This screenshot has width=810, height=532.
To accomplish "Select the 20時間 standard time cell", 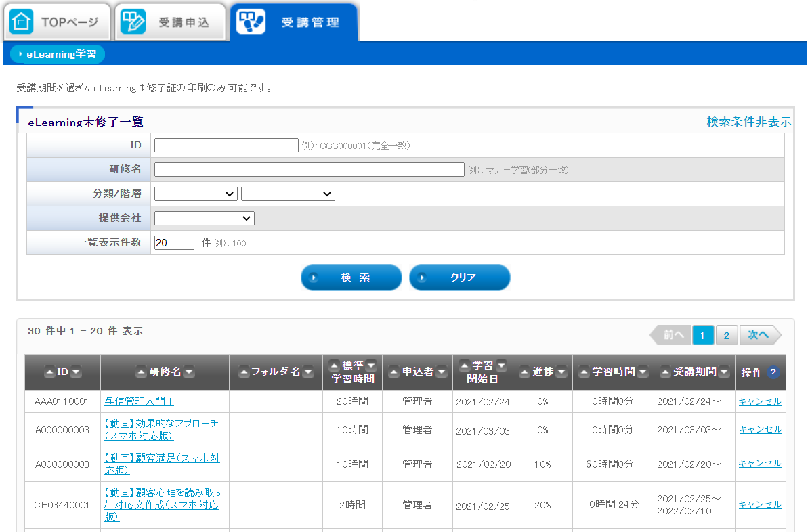I will click(352, 401).
